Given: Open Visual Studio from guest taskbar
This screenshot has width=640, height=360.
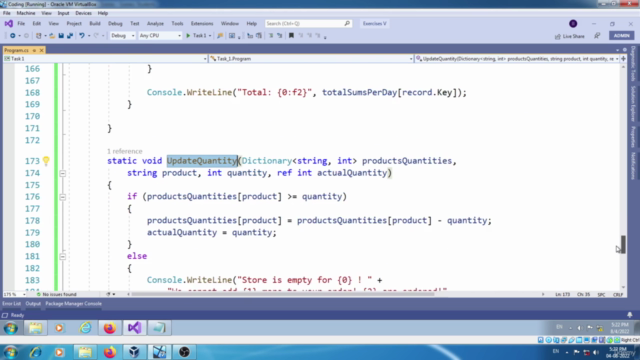Looking at the screenshot, I should point(134,328).
